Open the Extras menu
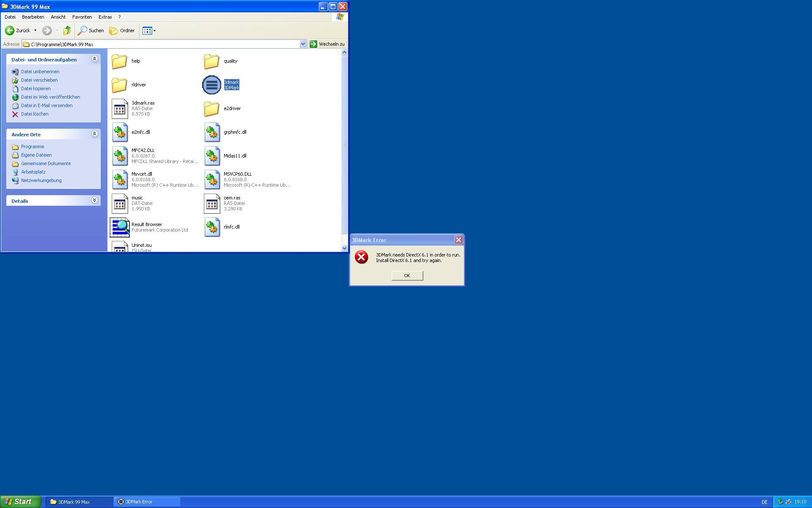The height and width of the screenshot is (508, 812). tap(105, 17)
